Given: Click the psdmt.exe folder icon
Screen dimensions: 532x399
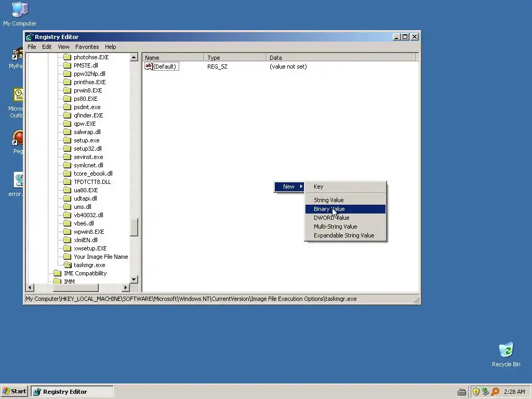Looking at the screenshot, I should point(68,107).
